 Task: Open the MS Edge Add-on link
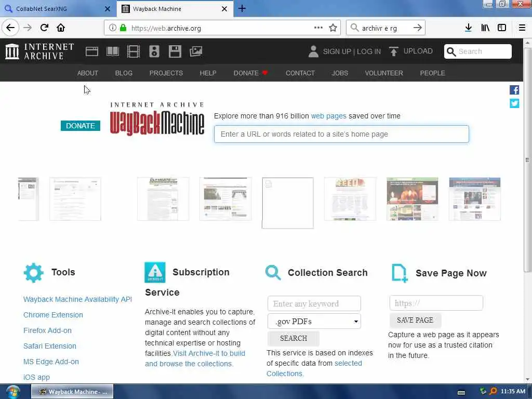51,362
